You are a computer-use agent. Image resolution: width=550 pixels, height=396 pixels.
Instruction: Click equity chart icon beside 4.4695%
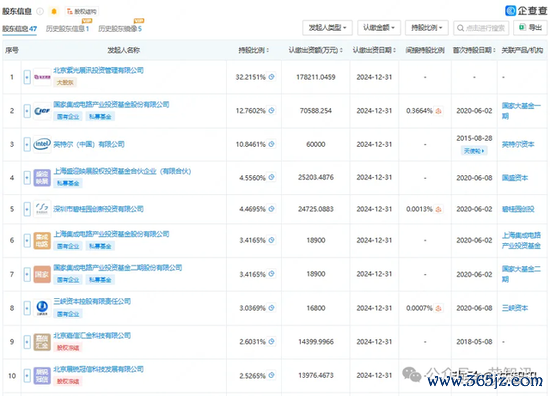(271, 209)
